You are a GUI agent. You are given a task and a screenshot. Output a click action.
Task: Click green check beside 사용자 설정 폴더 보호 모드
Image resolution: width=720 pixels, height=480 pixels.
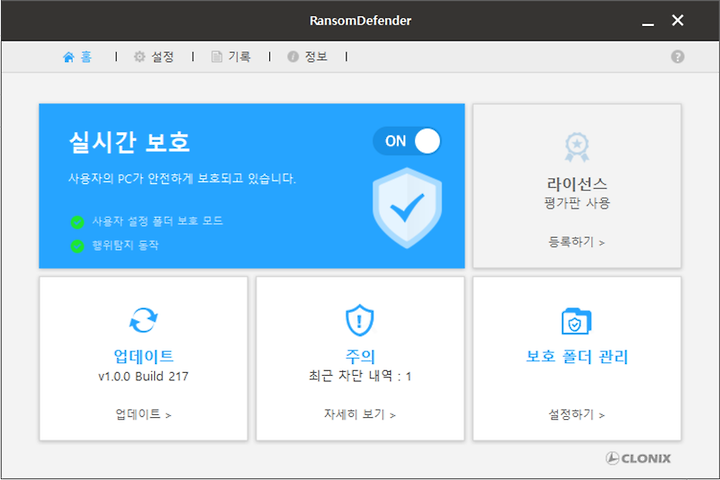pyautogui.click(x=77, y=222)
